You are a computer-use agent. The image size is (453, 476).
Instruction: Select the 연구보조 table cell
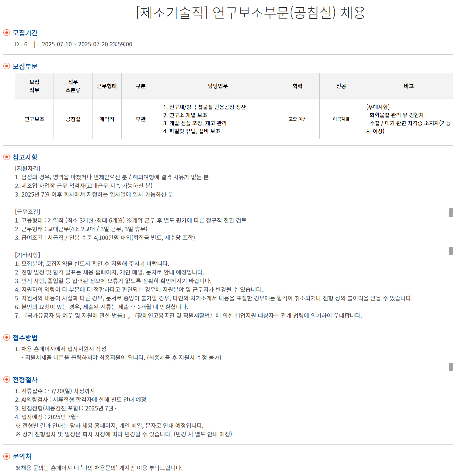click(34, 119)
